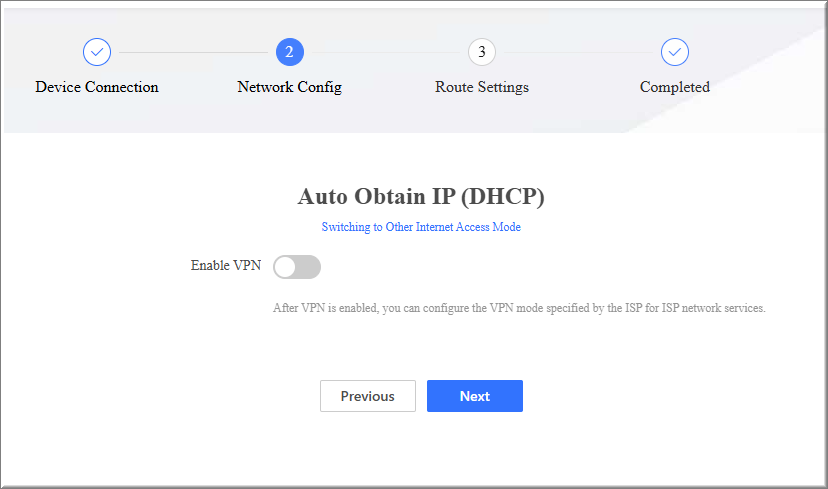This screenshot has width=828, height=489.
Task: Click progress line between steps 2 and 3
Action: [x=385, y=52]
